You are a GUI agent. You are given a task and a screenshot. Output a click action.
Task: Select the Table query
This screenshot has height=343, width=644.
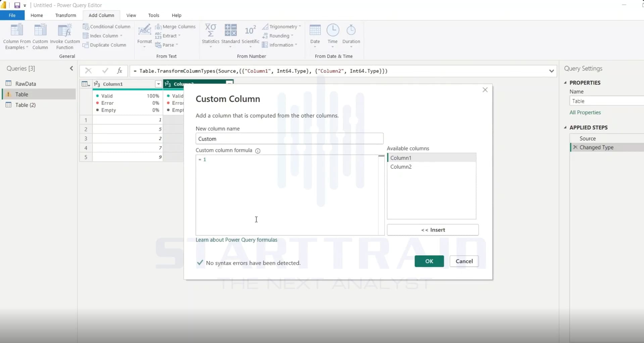coord(39,94)
